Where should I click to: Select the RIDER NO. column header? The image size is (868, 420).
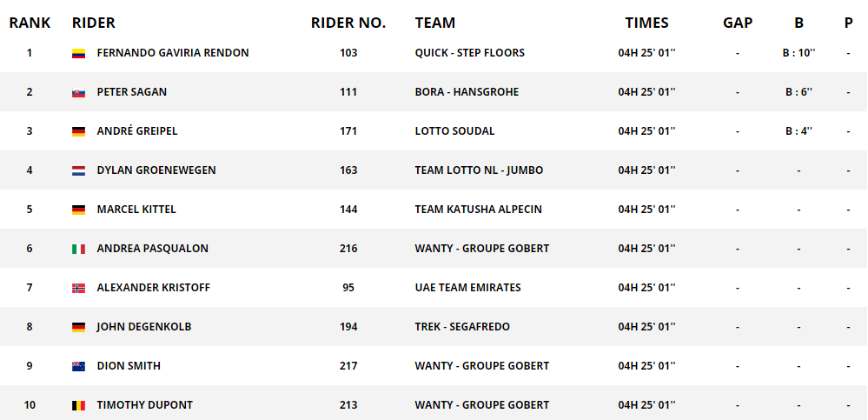point(348,23)
